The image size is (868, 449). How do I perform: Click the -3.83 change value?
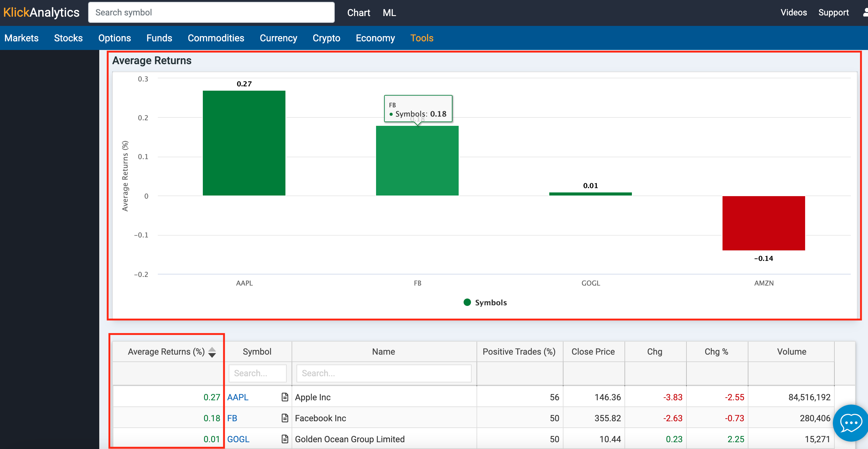coord(673,397)
